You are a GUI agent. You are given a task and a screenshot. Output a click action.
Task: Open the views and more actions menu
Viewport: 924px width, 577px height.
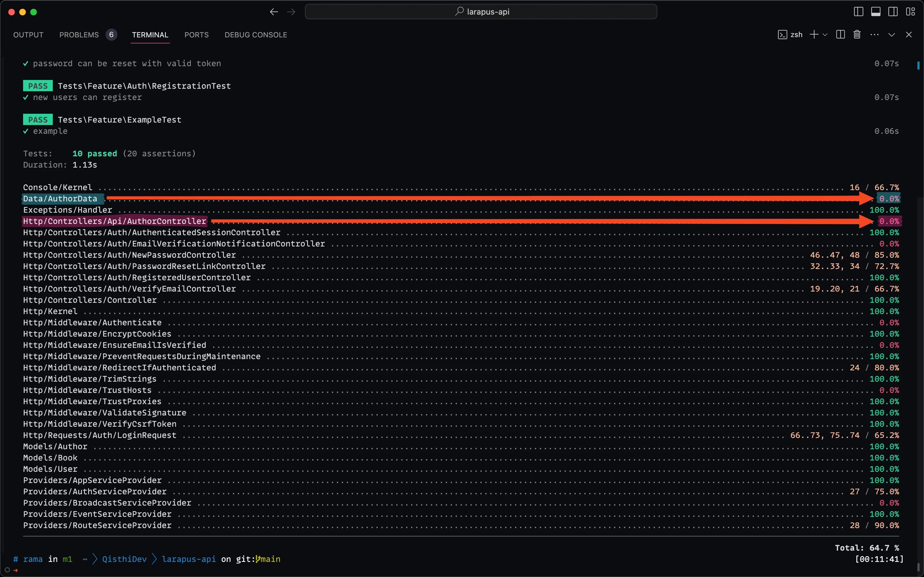click(x=875, y=34)
